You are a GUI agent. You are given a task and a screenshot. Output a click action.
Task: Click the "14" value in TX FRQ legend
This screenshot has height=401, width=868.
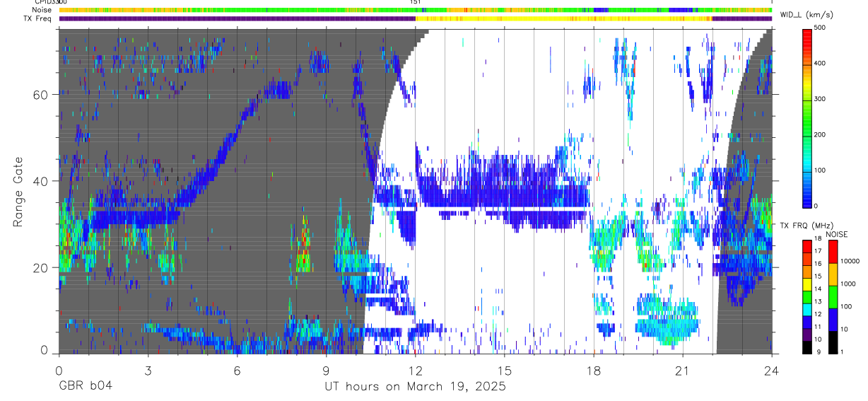(x=819, y=289)
